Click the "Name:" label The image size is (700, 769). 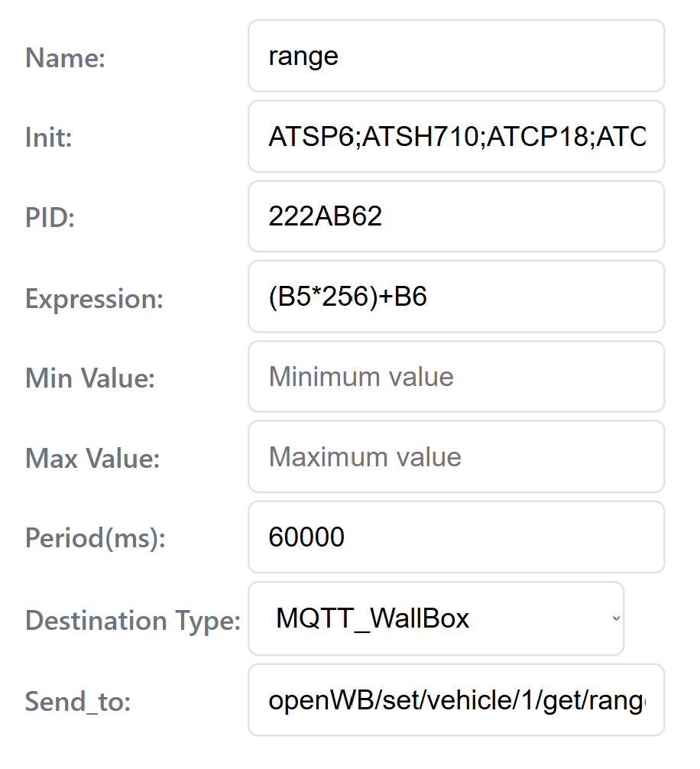click(65, 58)
